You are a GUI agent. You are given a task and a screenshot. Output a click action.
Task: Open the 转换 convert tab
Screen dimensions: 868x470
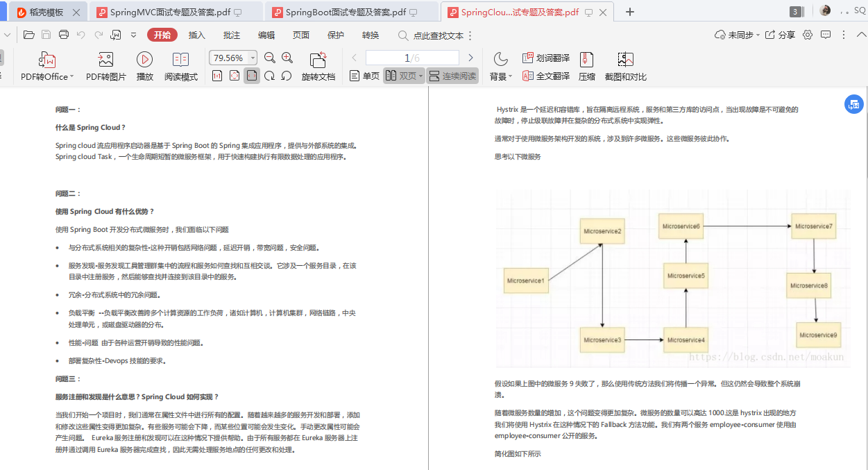pyautogui.click(x=371, y=35)
